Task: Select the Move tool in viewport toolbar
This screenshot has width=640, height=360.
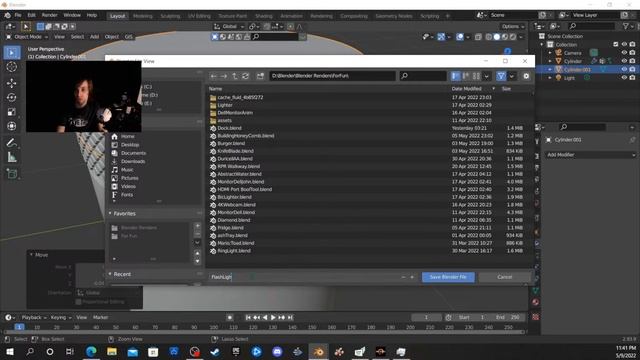Action: 11,83
